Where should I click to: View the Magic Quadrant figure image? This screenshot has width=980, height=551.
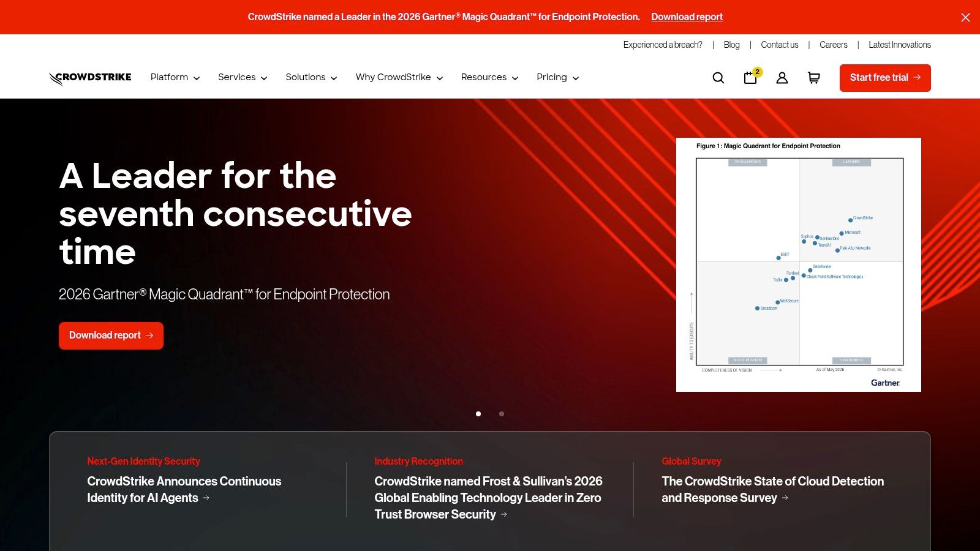pos(799,264)
